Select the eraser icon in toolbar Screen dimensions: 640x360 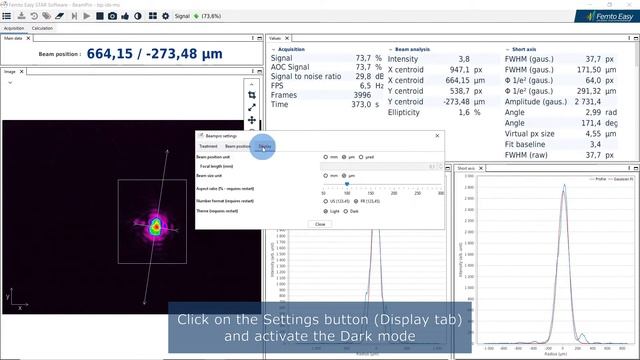[x=60, y=16]
